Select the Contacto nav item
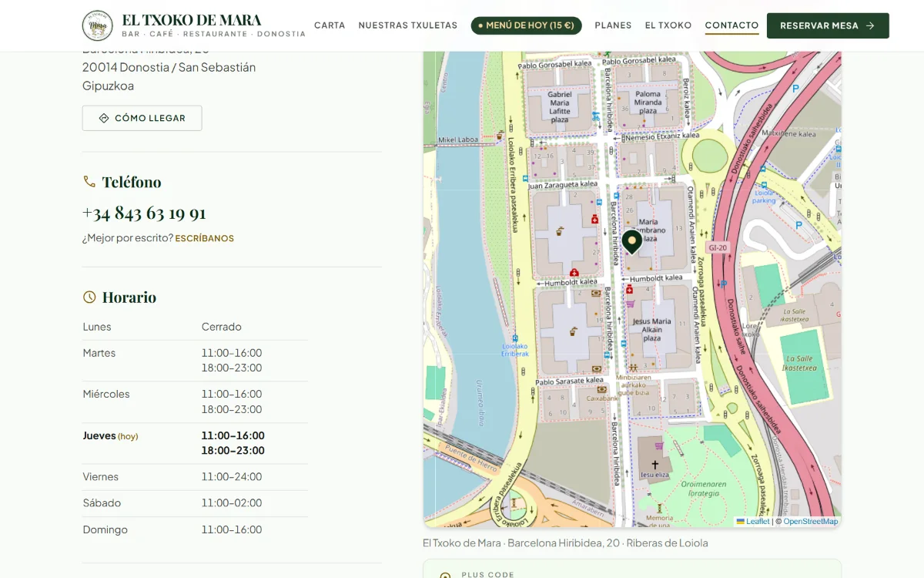This screenshot has height=578, width=924. tap(732, 25)
